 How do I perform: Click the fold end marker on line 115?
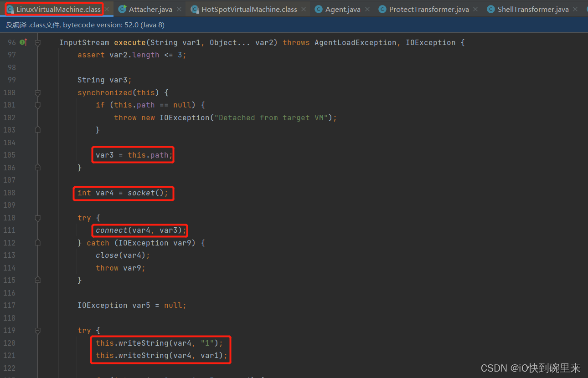(38, 280)
